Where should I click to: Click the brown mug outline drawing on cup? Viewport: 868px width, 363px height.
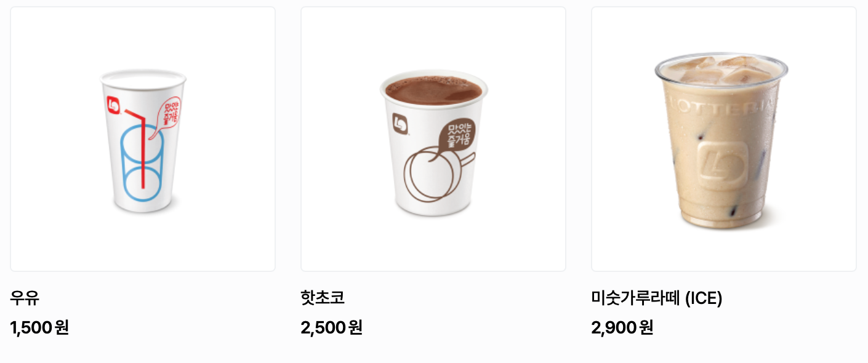point(436,175)
